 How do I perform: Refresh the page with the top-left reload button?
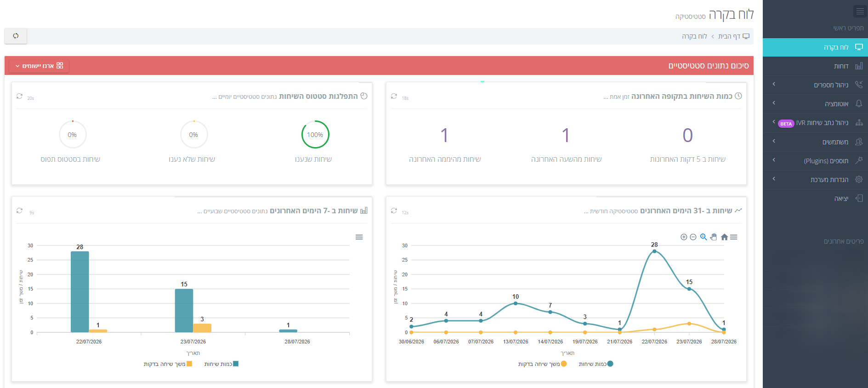tap(16, 36)
